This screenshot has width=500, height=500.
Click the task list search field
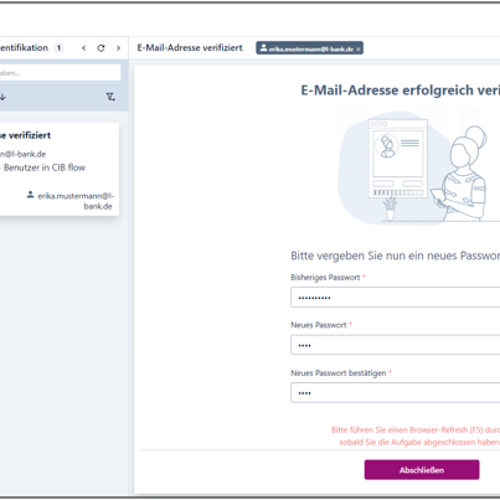pos(60,73)
